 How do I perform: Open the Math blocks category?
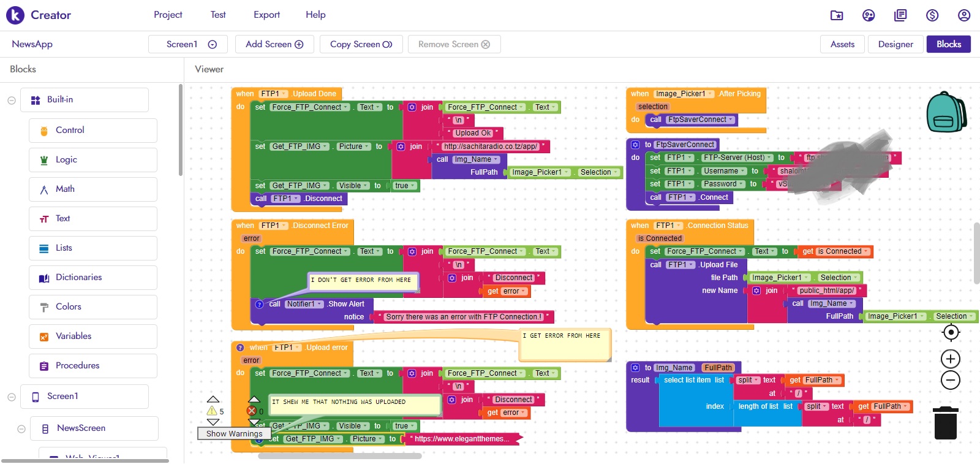pyautogui.click(x=93, y=189)
